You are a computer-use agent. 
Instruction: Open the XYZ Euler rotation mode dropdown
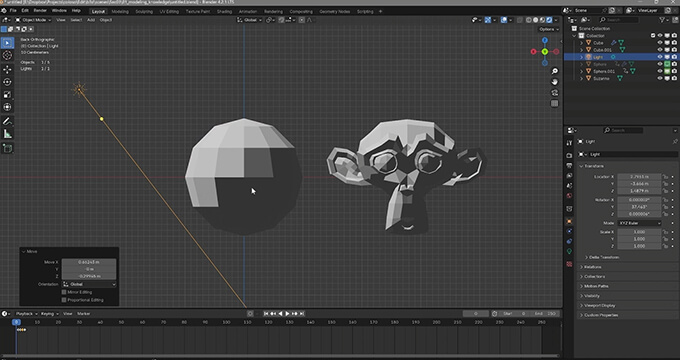click(639, 223)
